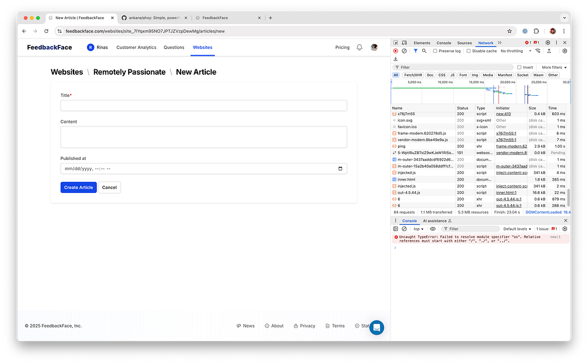Click the network overview timeline

[x=480, y=92]
